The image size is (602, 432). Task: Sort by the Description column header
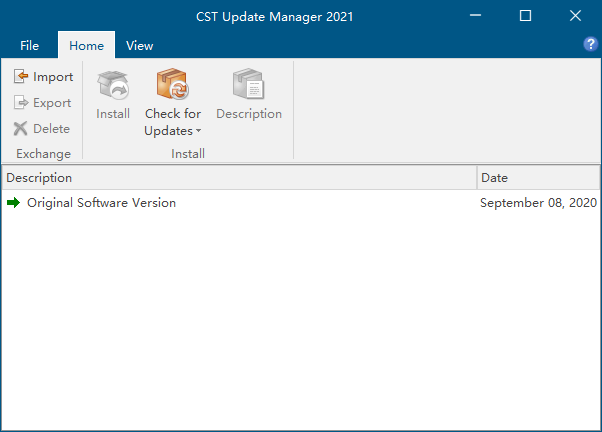pos(240,178)
